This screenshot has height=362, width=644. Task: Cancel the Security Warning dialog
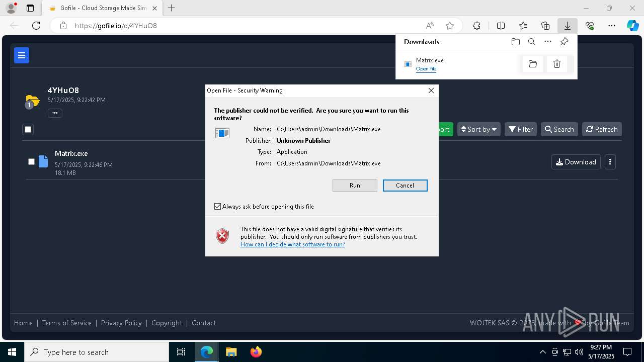coord(405,186)
